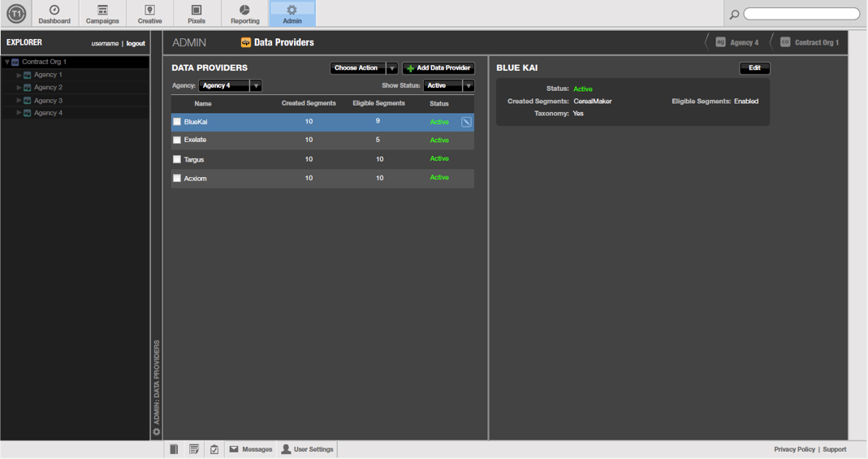Viewport: 868px width, 459px height.
Task: Click the T1 logo icon
Action: tap(16, 13)
